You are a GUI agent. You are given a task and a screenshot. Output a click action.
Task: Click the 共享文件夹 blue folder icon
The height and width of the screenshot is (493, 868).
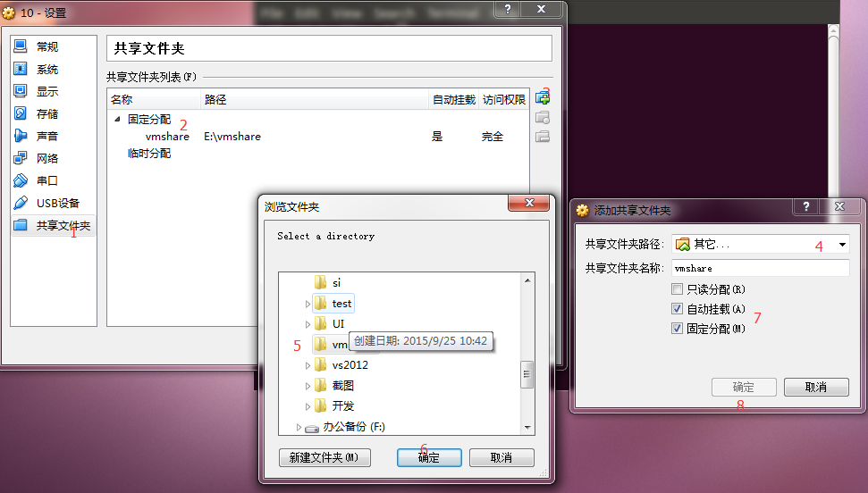pyautogui.click(x=21, y=225)
